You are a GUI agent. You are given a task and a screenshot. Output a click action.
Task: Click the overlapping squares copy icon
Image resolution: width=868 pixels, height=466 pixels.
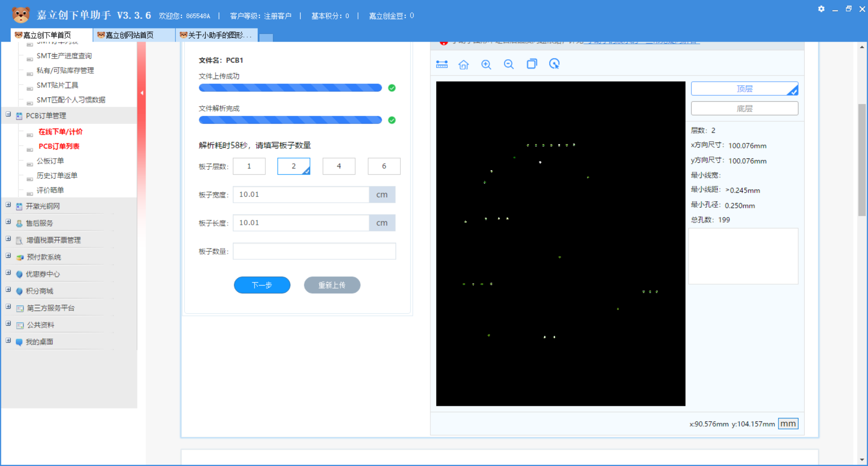(532, 64)
